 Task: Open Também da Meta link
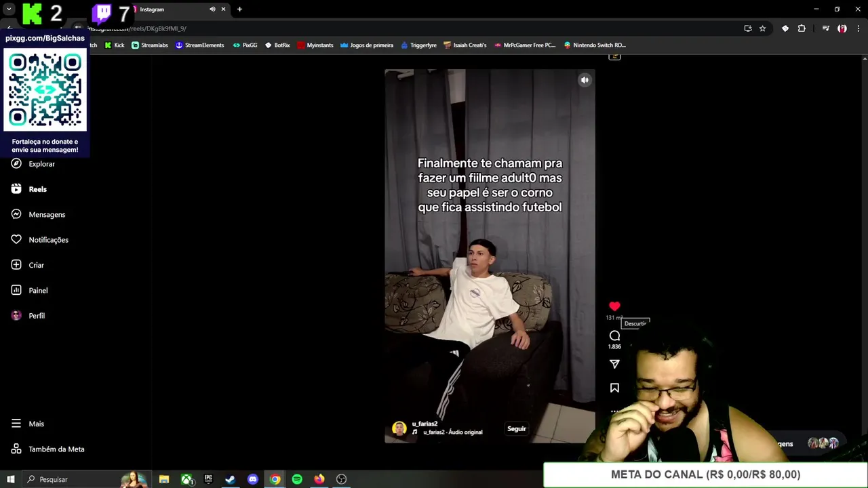[x=48, y=449]
